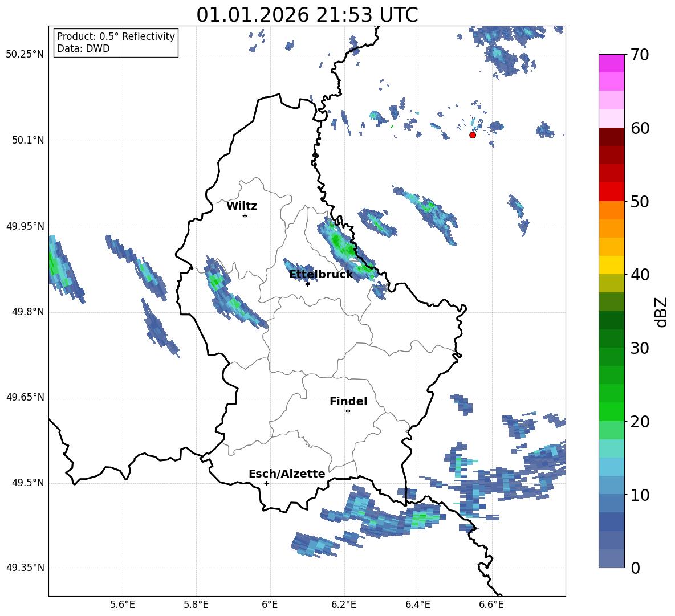This screenshot has width=675, height=616.
Task: Pick the orange colorbar segment below 50
Action: 611,210
